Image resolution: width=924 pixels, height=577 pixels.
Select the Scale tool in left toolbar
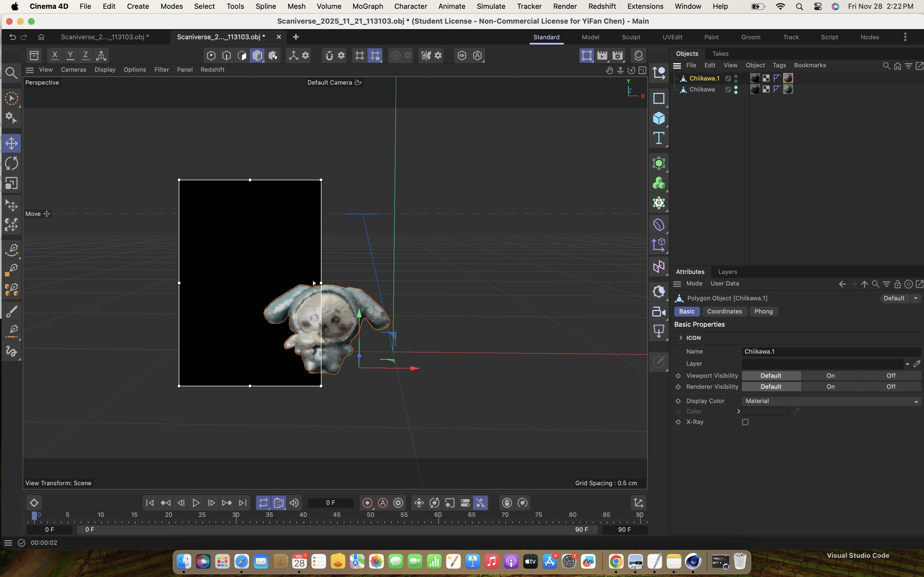click(x=12, y=184)
